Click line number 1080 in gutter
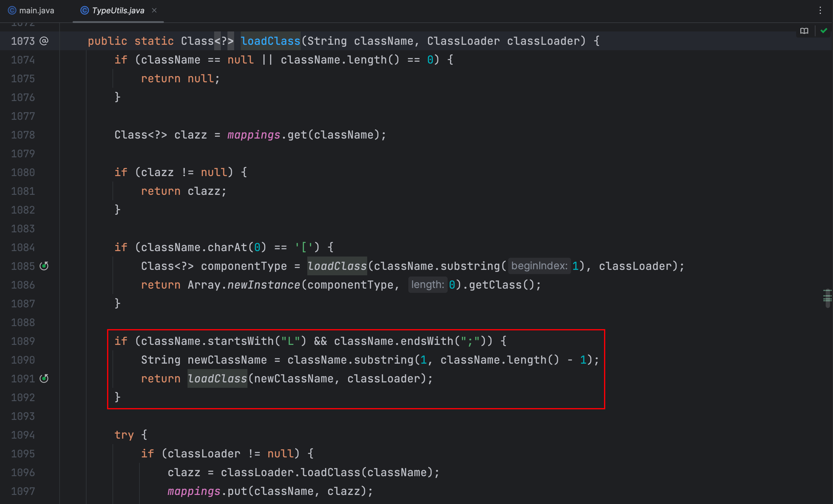This screenshot has height=504, width=833. click(x=23, y=172)
